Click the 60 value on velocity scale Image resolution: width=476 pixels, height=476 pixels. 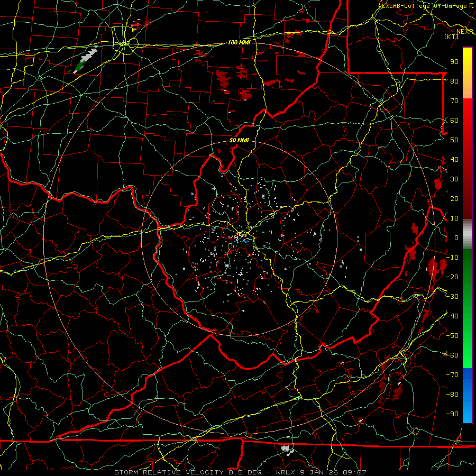coord(454,120)
